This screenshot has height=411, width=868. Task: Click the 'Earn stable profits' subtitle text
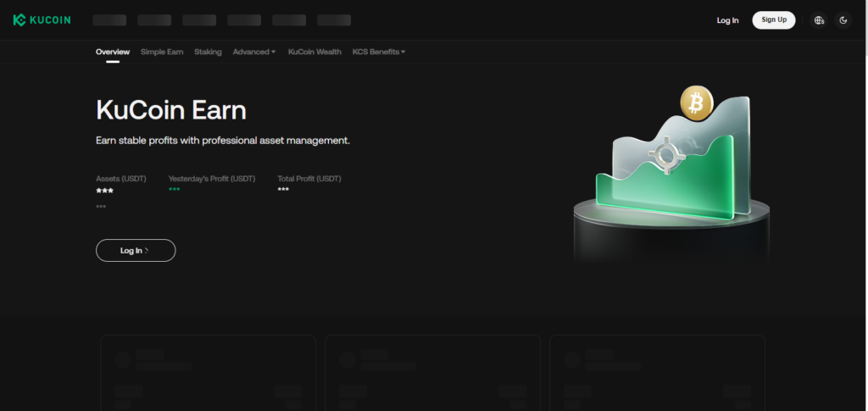coord(223,141)
